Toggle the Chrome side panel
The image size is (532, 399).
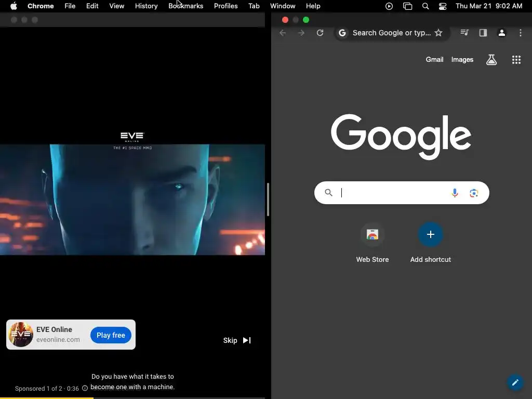point(483,33)
